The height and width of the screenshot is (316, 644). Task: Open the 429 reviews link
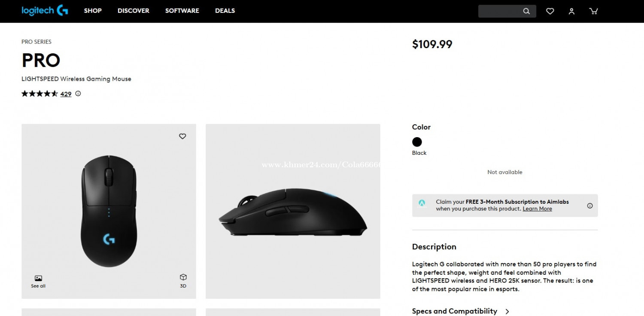pos(66,94)
